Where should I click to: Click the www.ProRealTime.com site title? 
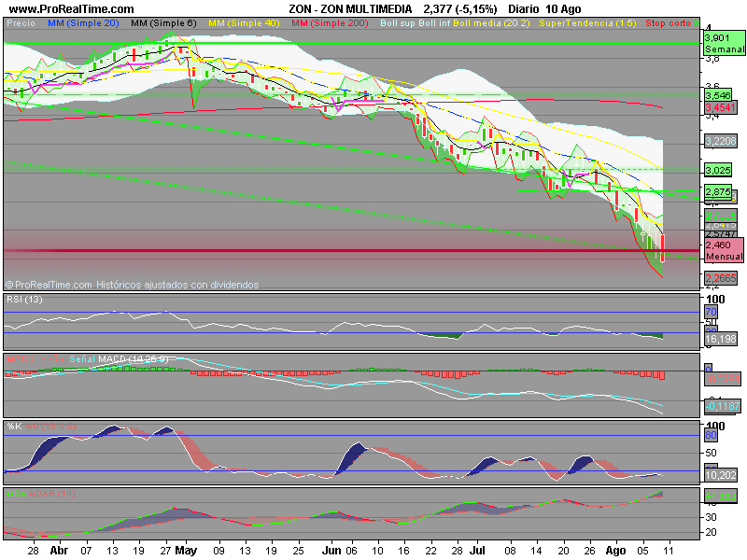[72, 9]
